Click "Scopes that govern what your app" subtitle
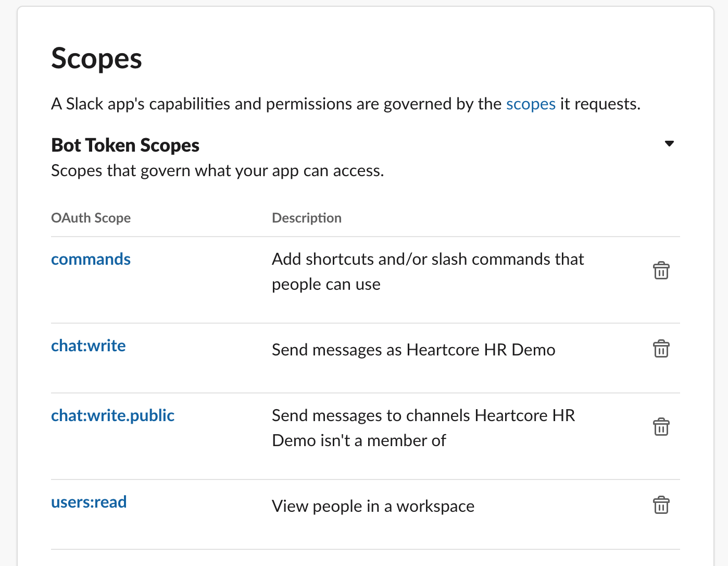Screen dimensions: 728x566 click(x=217, y=171)
